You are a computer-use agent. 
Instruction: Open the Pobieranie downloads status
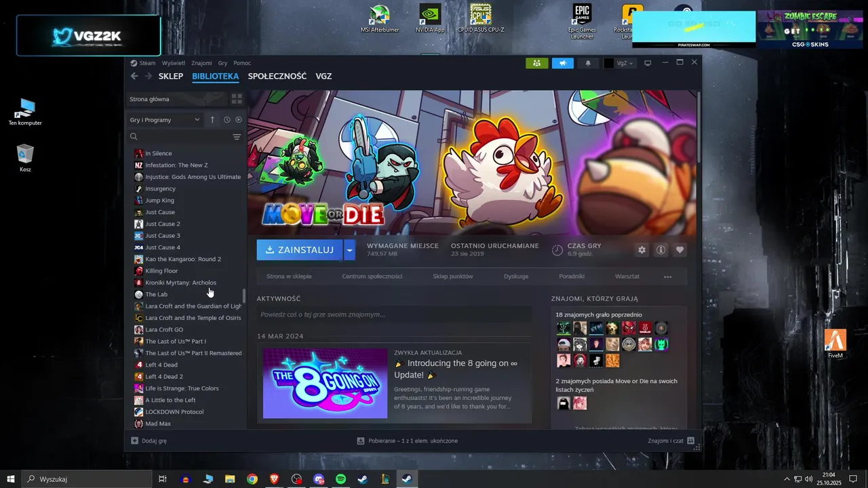408,441
